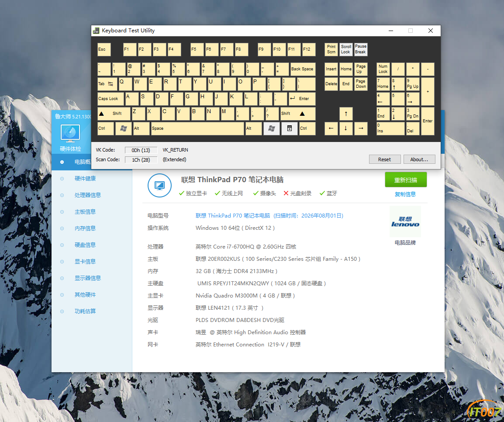Image resolution: width=504 pixels, height=422 pixels.
Task: Click the right Shift key
Action: pyautogui.click(x=298, y=114)
